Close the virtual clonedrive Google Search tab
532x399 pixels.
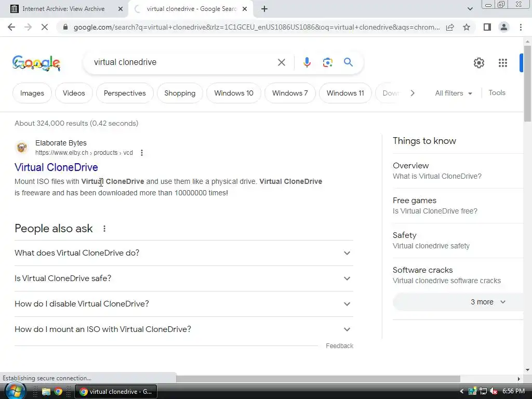click(x=245, y=9)
